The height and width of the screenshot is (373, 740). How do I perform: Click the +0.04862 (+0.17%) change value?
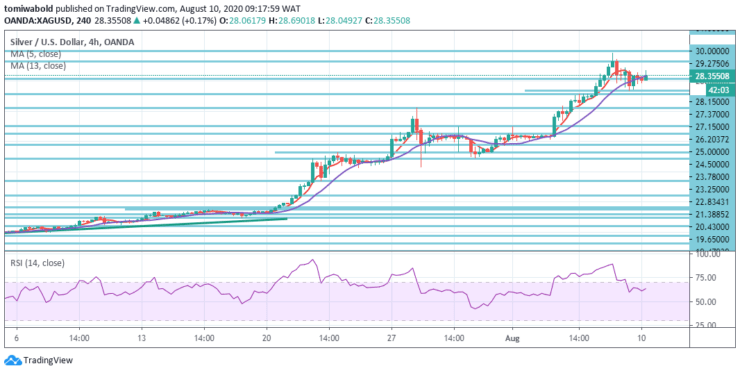tap(181, 21)
